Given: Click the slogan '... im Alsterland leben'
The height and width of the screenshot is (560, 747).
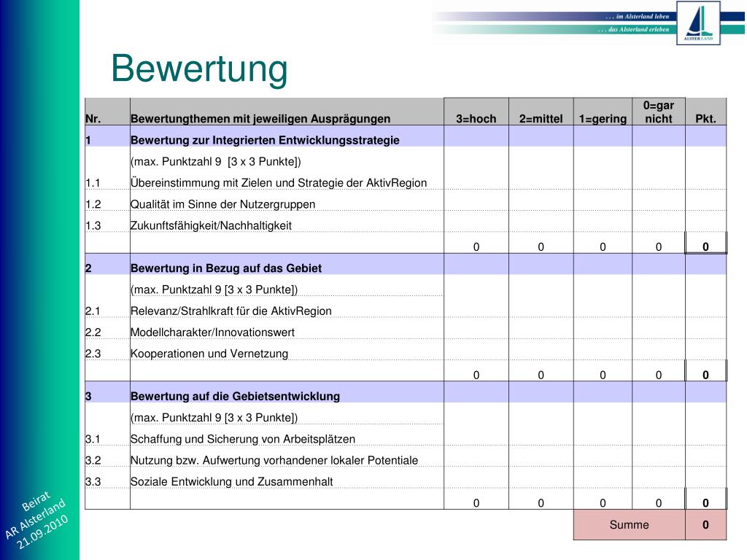Looking at the screenshot, I should [x=638, y=17].
